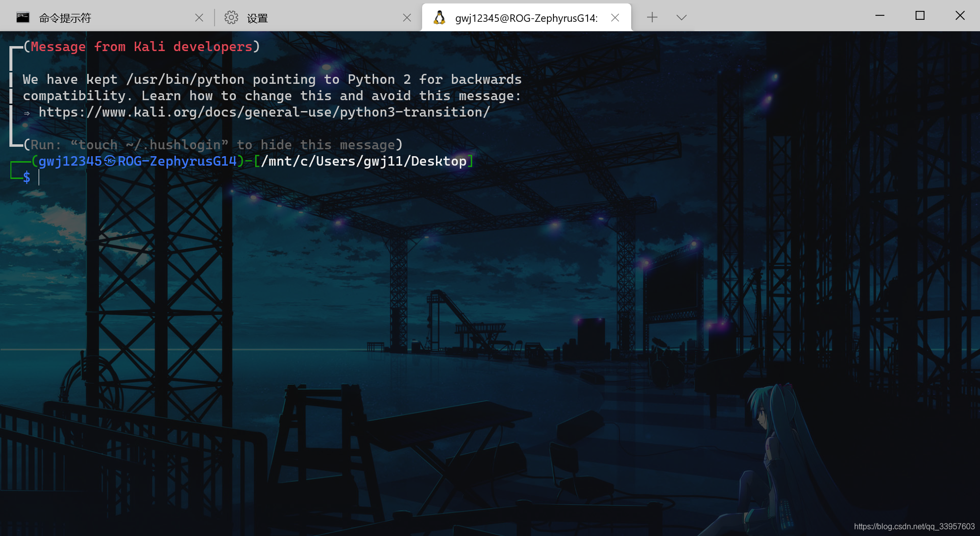Select the gwj12345@ROG-ZephyrusG14 tab
Image resolution: width=980 pixels, height=536 pixels.
pos(526,18)
